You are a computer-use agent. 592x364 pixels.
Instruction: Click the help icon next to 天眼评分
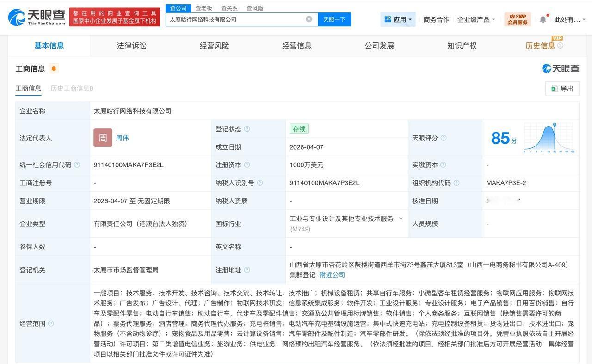click(x=444, y=138)
